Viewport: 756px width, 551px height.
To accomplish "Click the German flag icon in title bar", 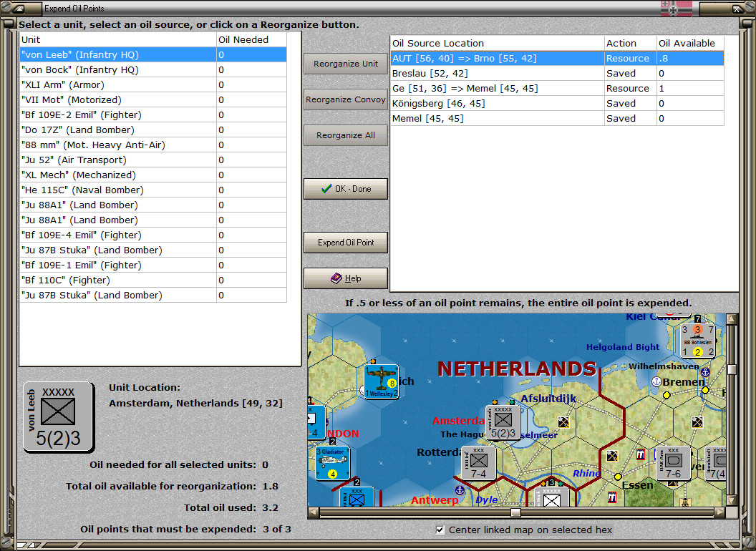I will pos(676,8).
